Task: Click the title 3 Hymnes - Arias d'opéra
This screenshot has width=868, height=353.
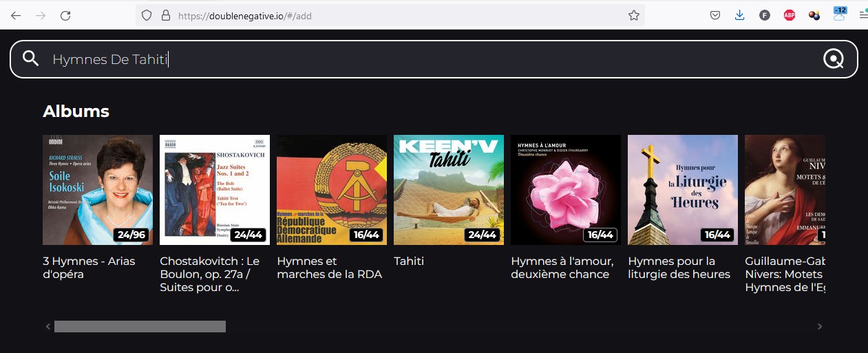Action: 89,268
